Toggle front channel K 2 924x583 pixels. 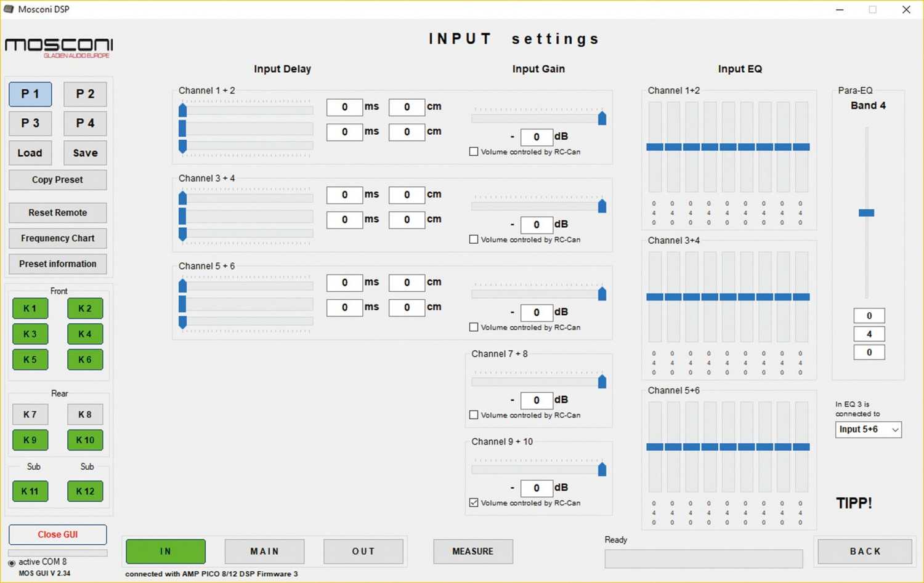[x=85, y=308]
